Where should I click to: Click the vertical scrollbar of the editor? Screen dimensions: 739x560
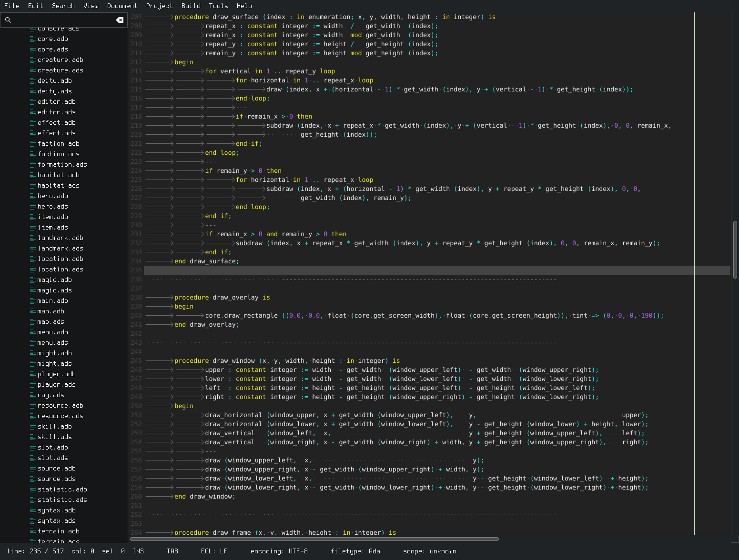(x=735, y=250)
